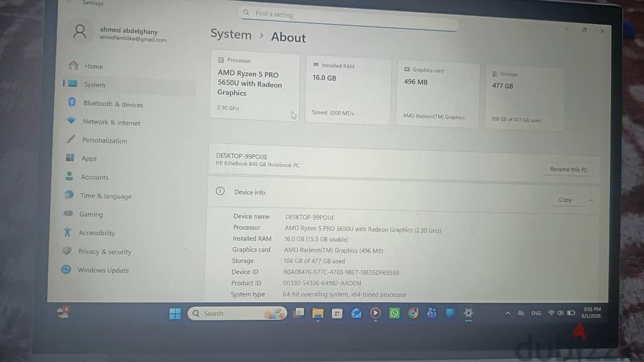Open the media player taskbar icon
The image size is (644, 362).
point(375,314)
